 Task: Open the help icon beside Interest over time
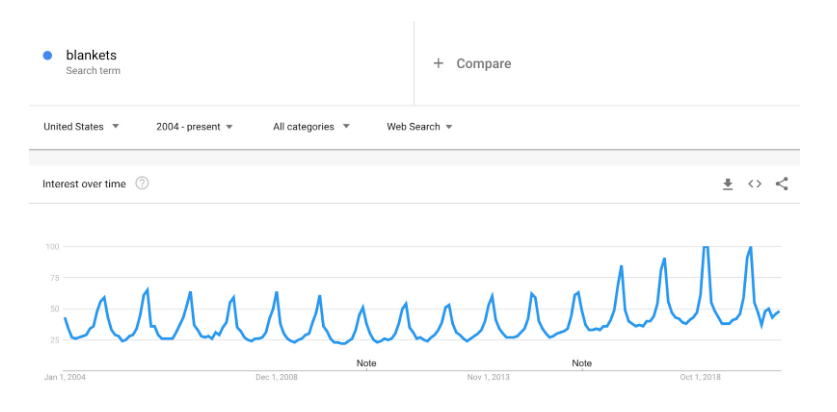pos(142,183)
